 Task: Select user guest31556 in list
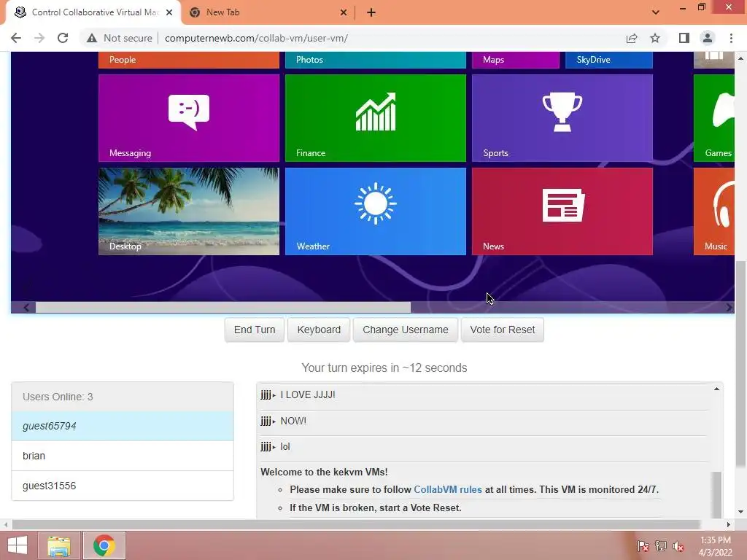click(x=123, y=486)
